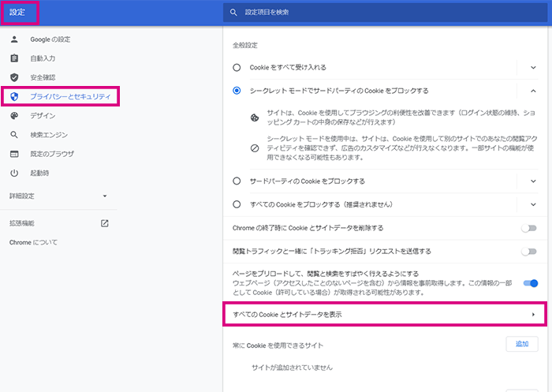Click the clipboard icon for 自動入力

[14, 58]
